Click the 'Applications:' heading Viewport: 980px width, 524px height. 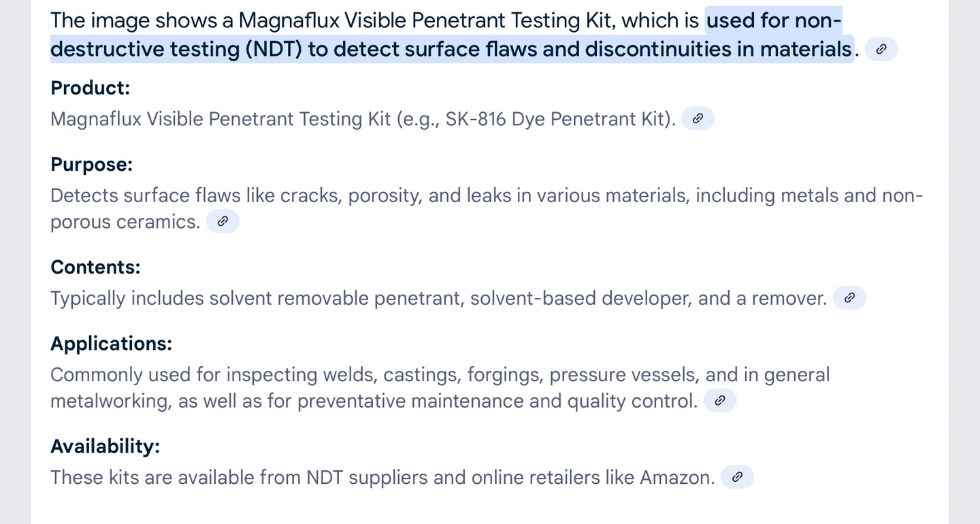(x=111, y=343)
